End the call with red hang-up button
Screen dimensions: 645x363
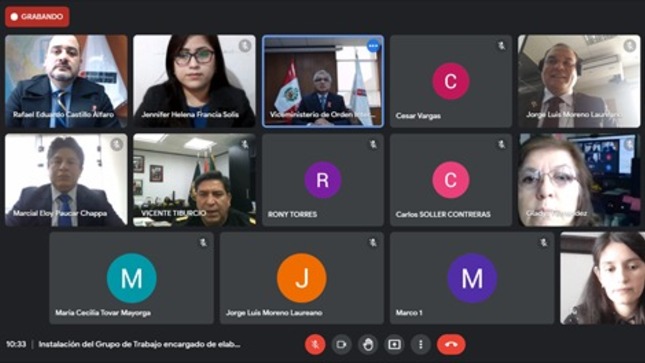click(x=451, y=344)
